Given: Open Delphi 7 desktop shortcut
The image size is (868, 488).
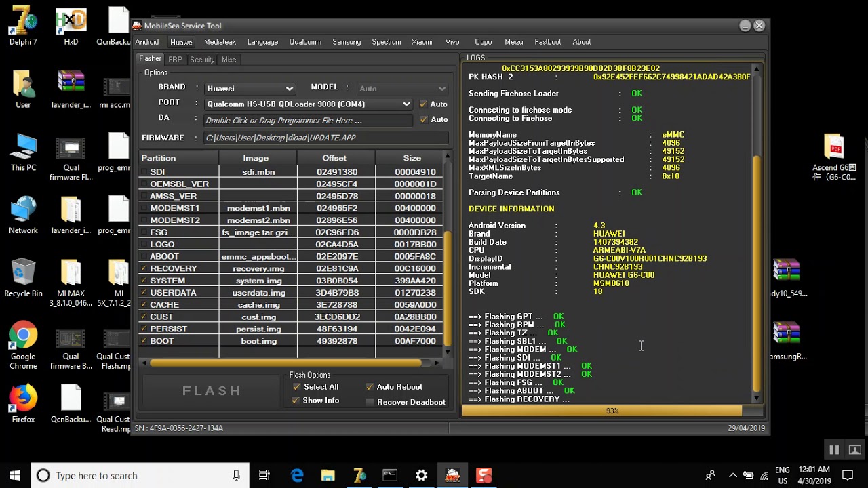Looking at the screenshot, I should [23, 26].
